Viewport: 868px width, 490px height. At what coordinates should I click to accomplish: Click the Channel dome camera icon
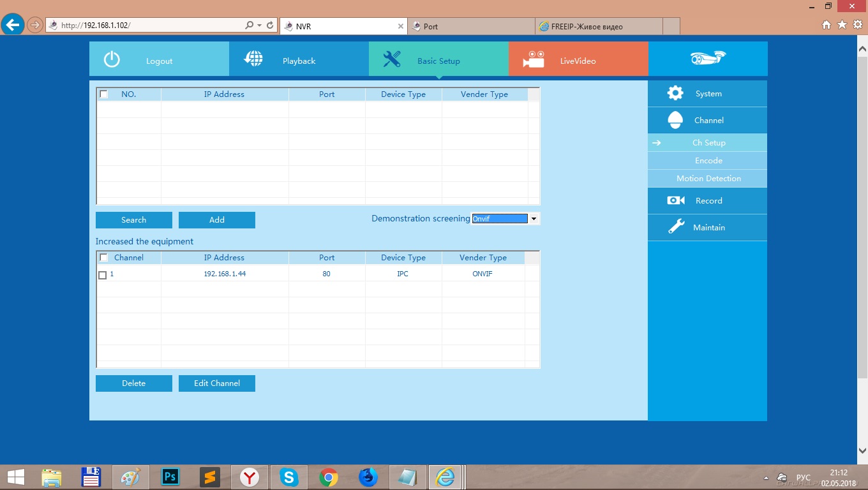click(675, 120)
